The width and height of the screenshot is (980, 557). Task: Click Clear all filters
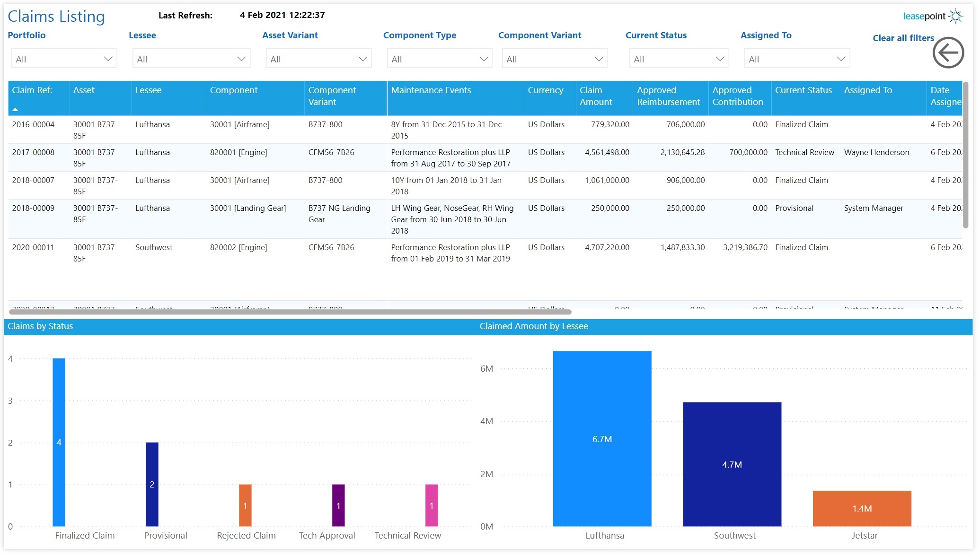pos(903,38)
